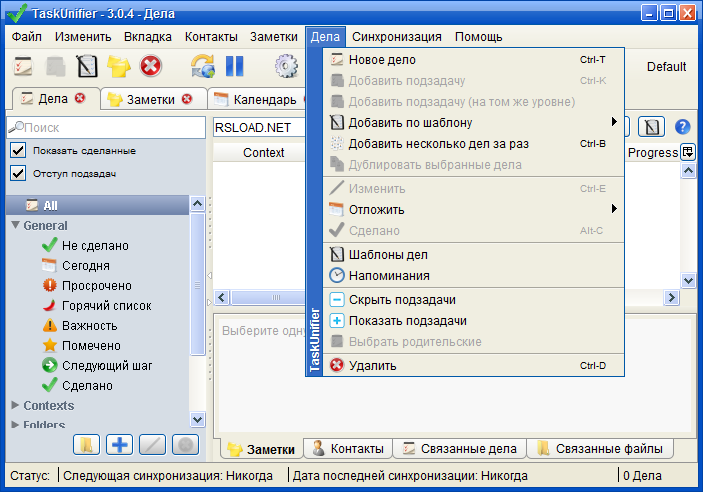703x492 pixels.
Task: Open the Отложить submenu
Action: (473, 209)
